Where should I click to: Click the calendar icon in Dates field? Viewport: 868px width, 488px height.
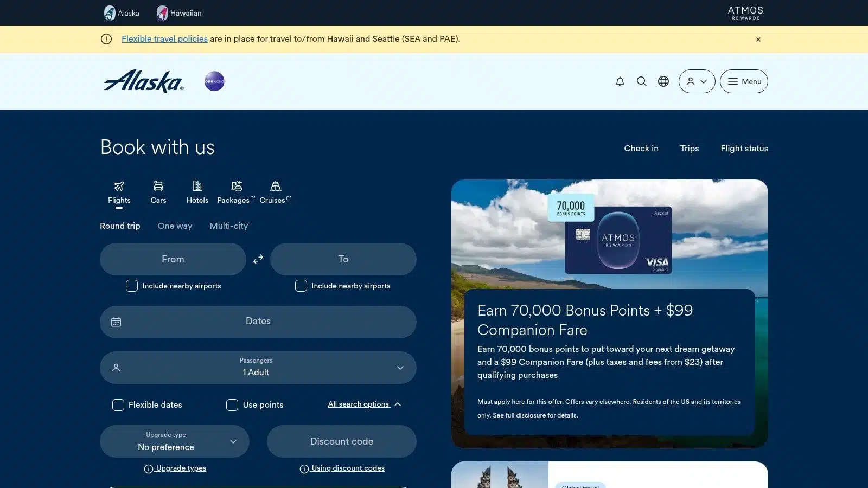[116, 322]
